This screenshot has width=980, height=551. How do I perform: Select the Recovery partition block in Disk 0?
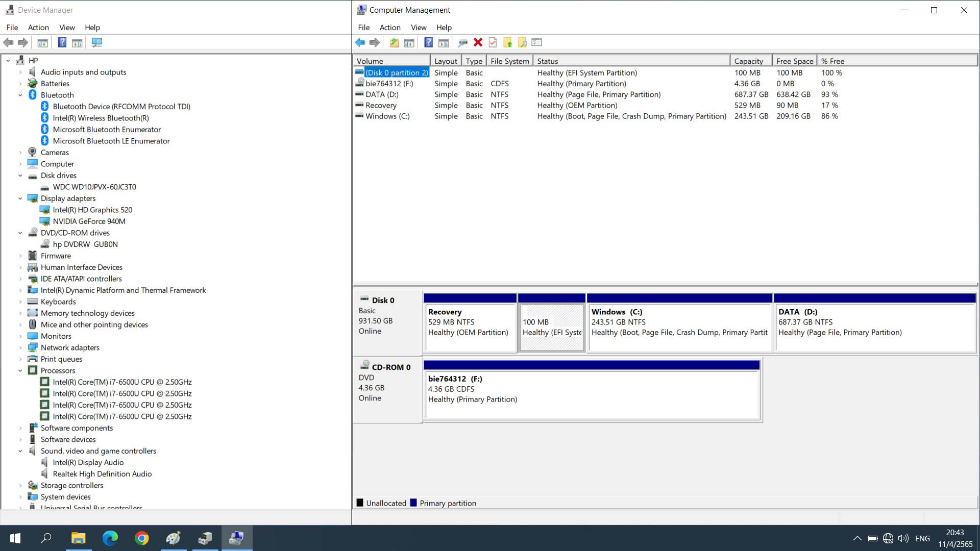coord(470,323)
